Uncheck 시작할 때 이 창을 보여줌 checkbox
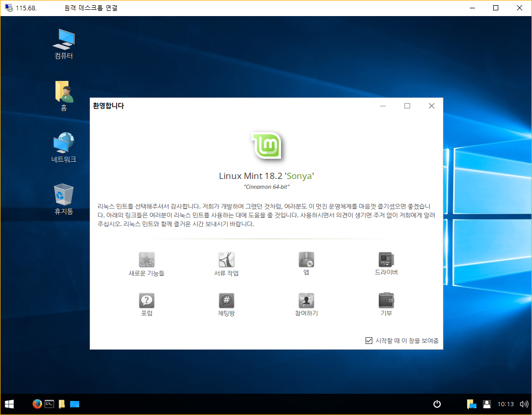The height and width of the screenshot is (415, 532). [x=369, y=340]
